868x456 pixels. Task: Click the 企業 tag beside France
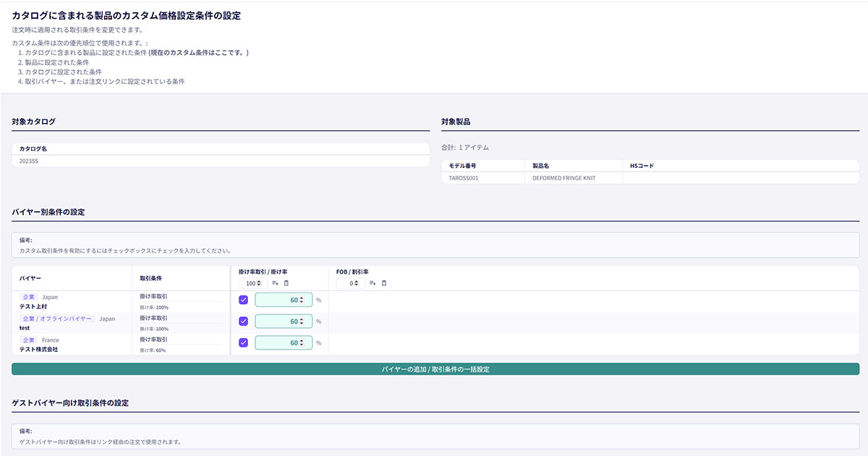click(29, 340)
